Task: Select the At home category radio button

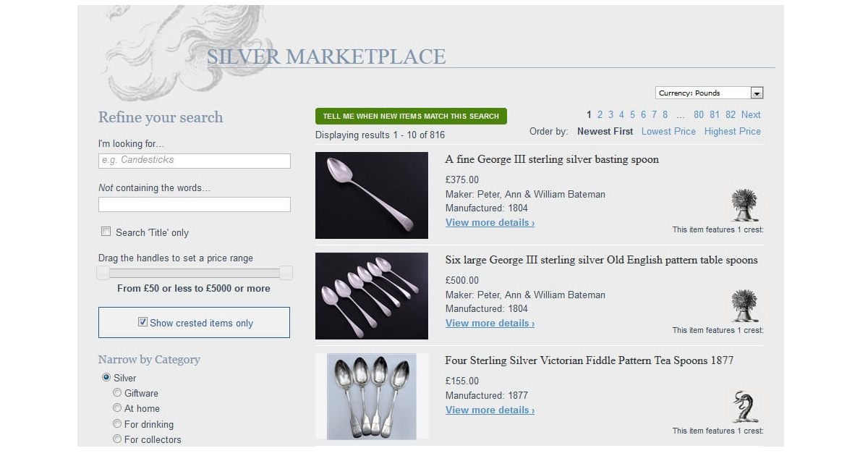Action: (x=117, y=408)
